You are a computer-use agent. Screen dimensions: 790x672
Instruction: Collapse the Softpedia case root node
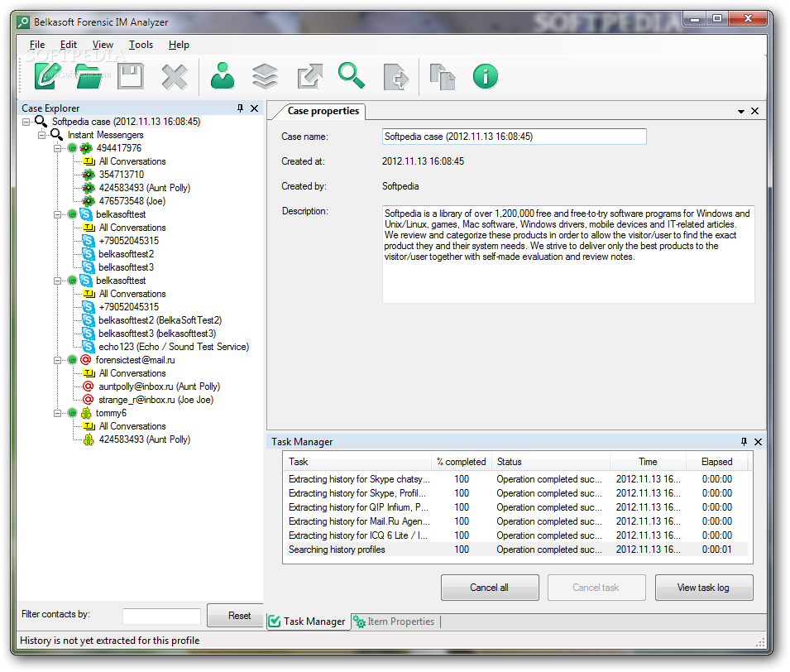[x=26, y=122]
